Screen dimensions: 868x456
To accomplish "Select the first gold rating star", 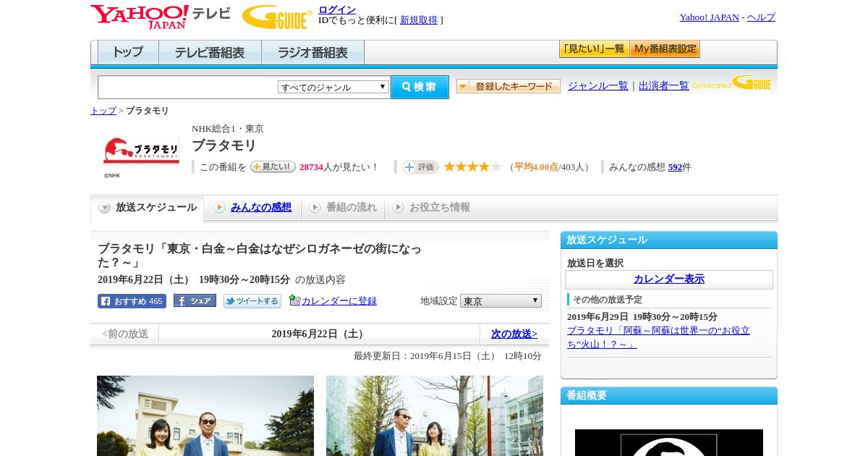I will tap(449, 166).
